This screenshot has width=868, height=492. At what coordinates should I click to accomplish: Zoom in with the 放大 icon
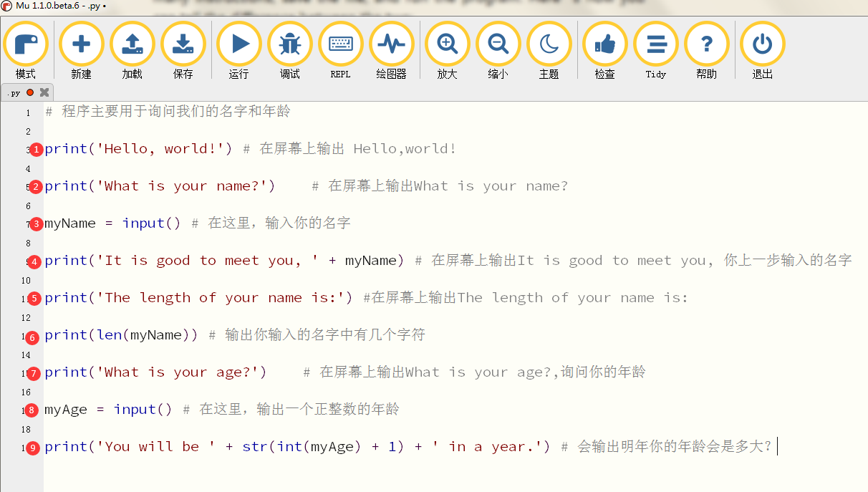[448, 44]
